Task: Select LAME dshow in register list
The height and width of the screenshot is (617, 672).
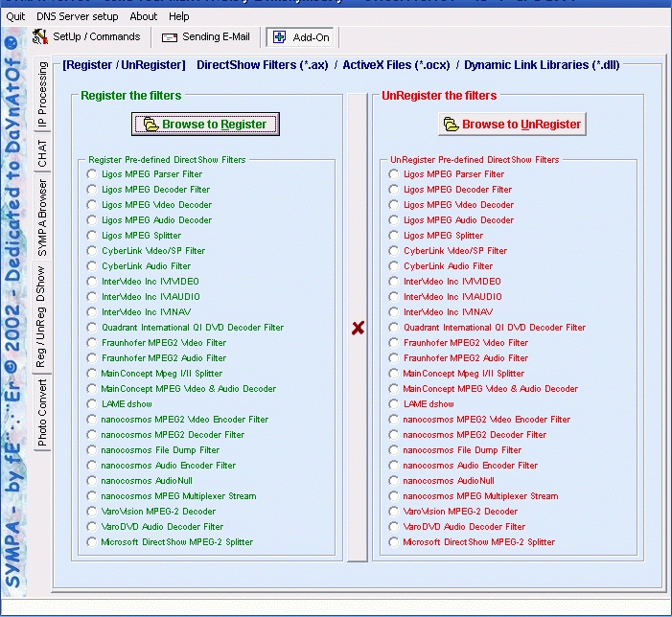Action: pyautogui.click(x=92, y=404)
